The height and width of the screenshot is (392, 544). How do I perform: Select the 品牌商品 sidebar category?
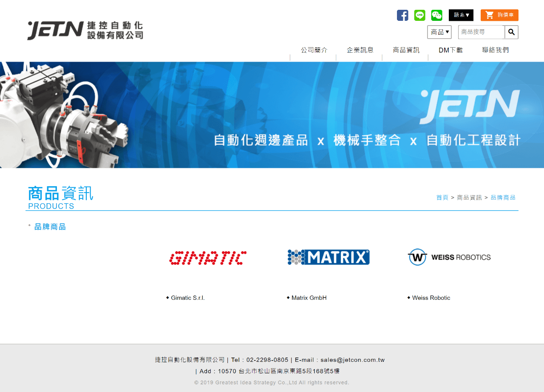(50, 227)
